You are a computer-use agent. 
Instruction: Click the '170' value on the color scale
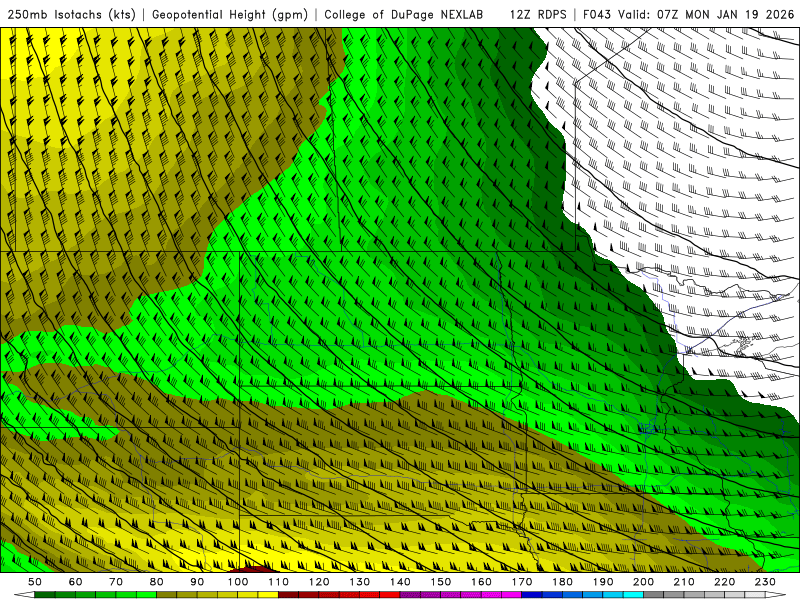(522, 582)
